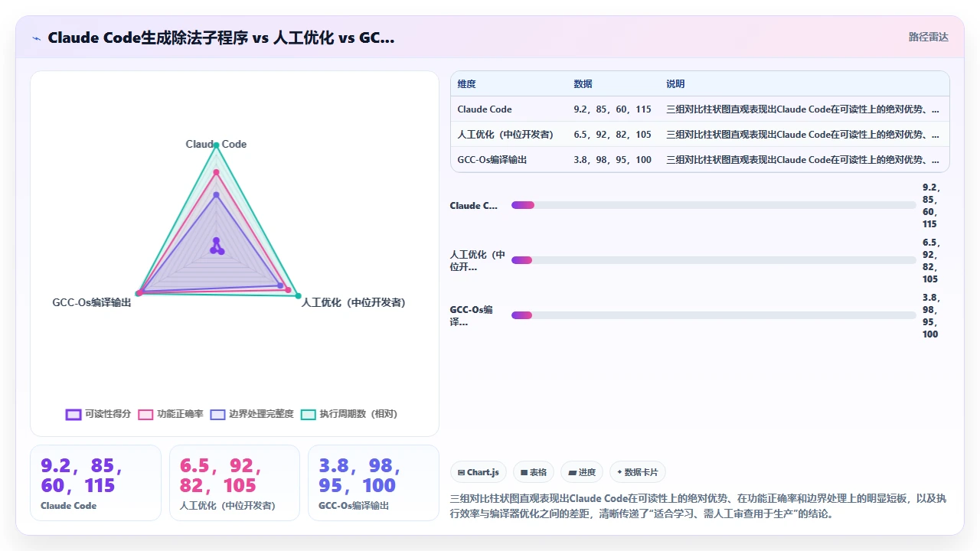Click the pink top data point on radar

(x=216, y=171)
